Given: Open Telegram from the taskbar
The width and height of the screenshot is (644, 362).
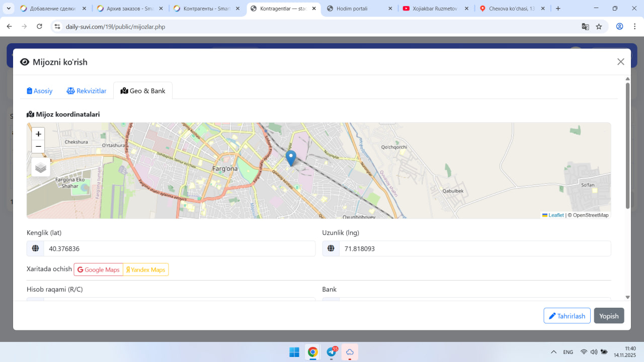Looking at the screenshot, I should click(x=332, y=352).
